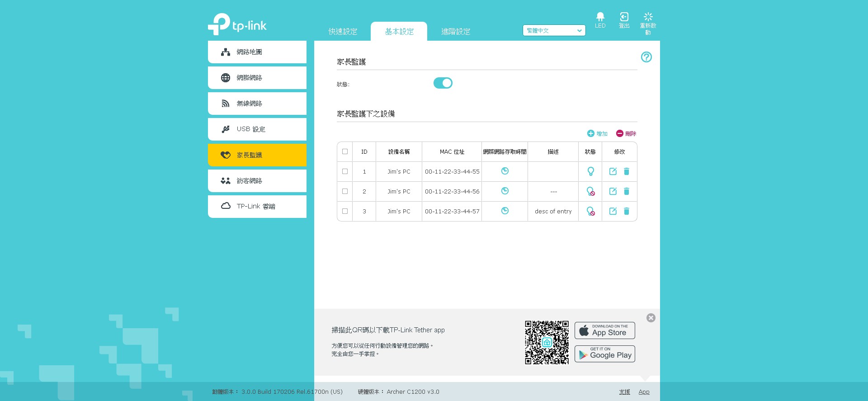Open internet access time for 00-11-22-33-44-56
Viewport: 868px width, 401px height.
click(505, 191)
